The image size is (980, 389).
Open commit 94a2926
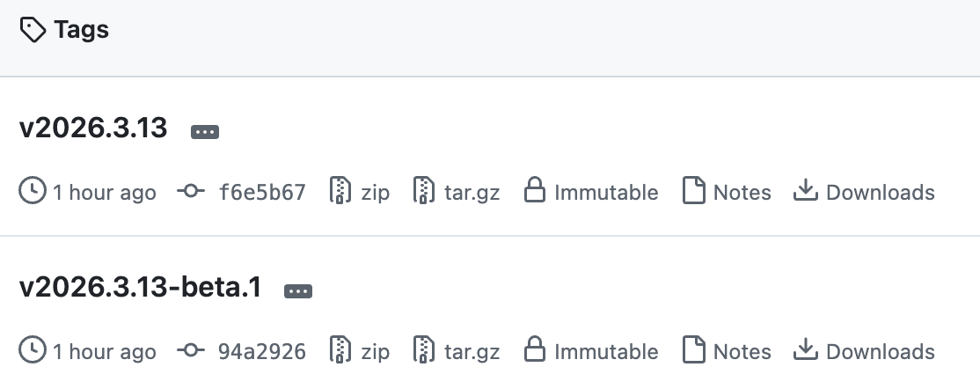click(261, 352)
